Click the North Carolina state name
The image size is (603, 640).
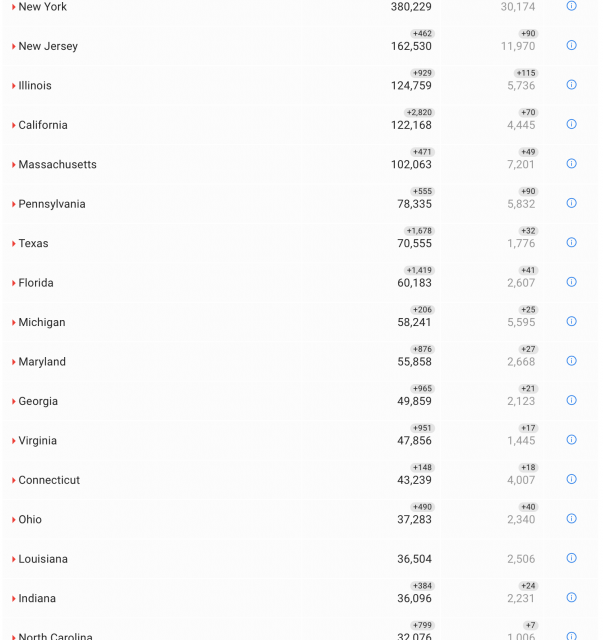click(55, 636)
